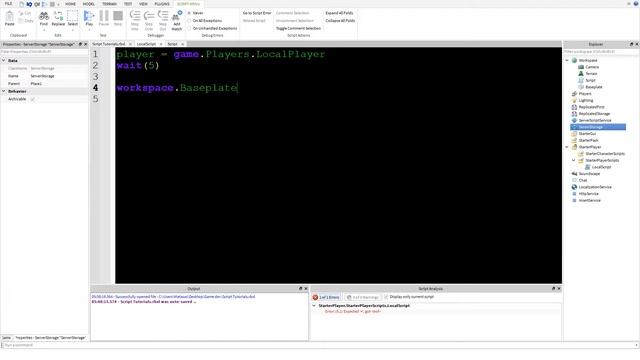Open the Find binoculars tool

click(x=44, y=17)
